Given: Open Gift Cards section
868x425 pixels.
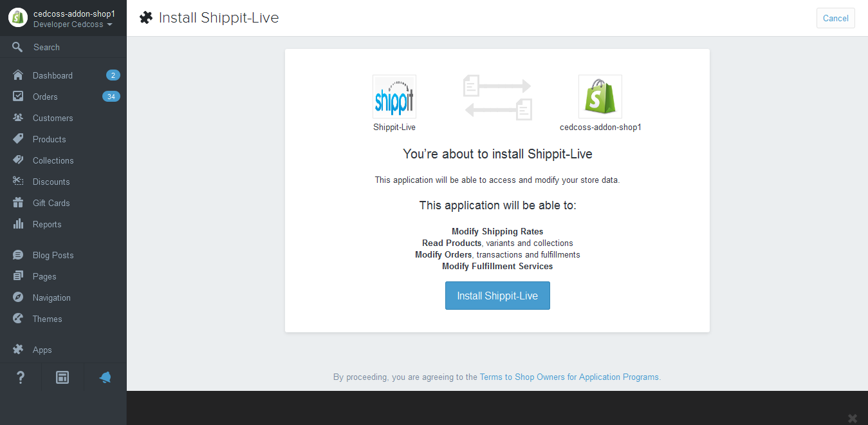Looking at the screenshot, I should (x=51, y=203).
